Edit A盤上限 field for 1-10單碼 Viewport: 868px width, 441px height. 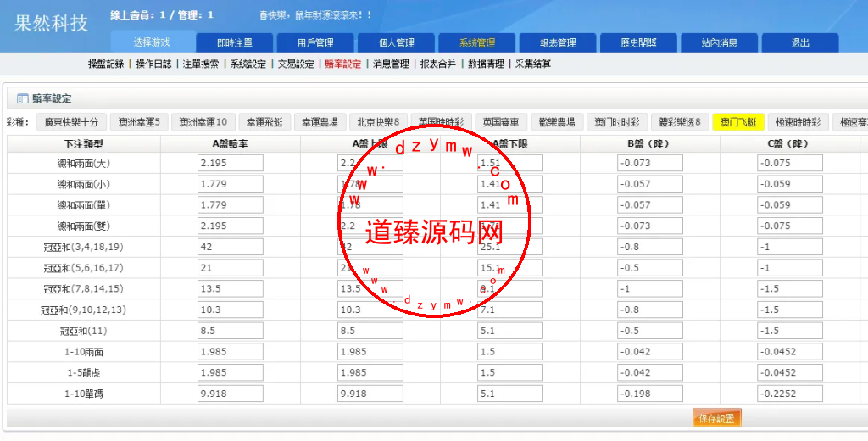(x=370, y=394)
